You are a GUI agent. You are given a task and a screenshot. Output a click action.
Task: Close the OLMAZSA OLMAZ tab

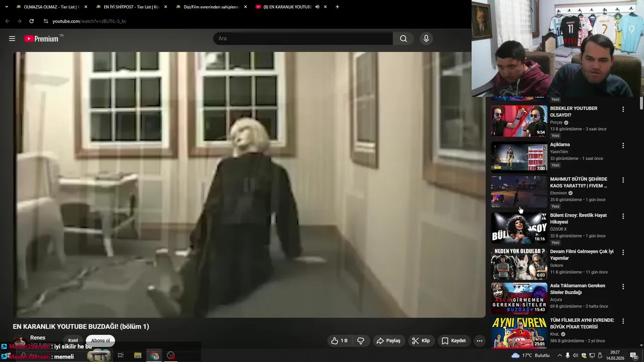[86, 7]
